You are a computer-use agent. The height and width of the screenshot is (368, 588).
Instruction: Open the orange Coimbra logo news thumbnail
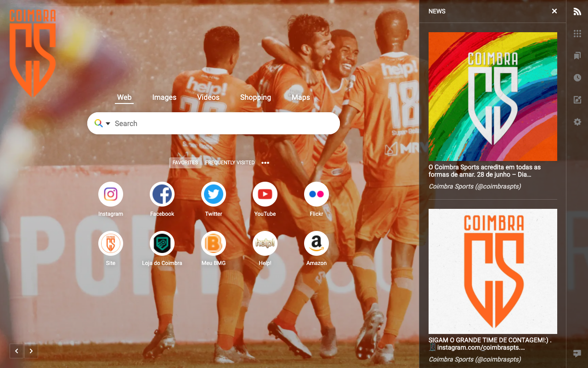[x=493, y=271]
